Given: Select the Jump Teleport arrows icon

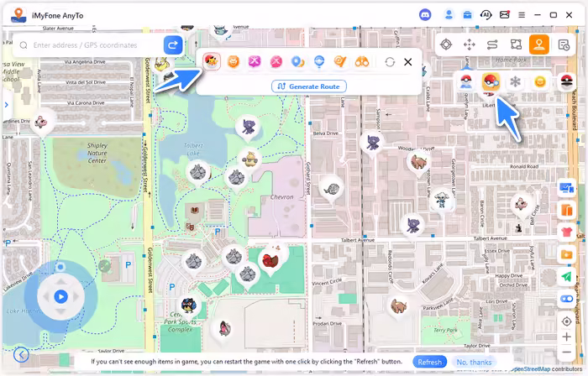Looking at the screenshot, I should tap(469, 44).
